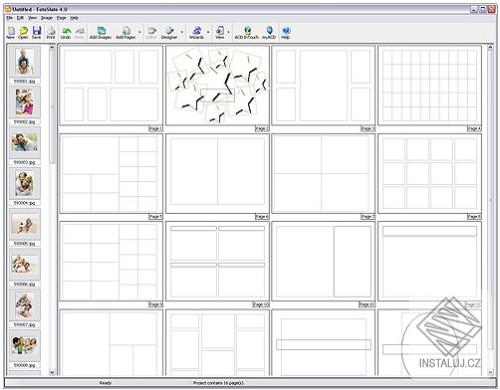The height and width of the screenshot is (390, 500).
Task: Select sixth photo thumbnail in image list
Action: [25, 265]
